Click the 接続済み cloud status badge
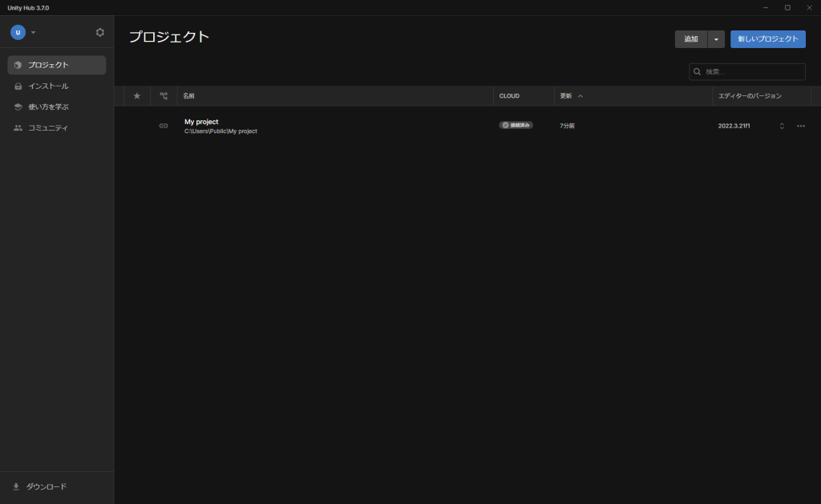The image size is (821, 504). (x=516, y=125)
